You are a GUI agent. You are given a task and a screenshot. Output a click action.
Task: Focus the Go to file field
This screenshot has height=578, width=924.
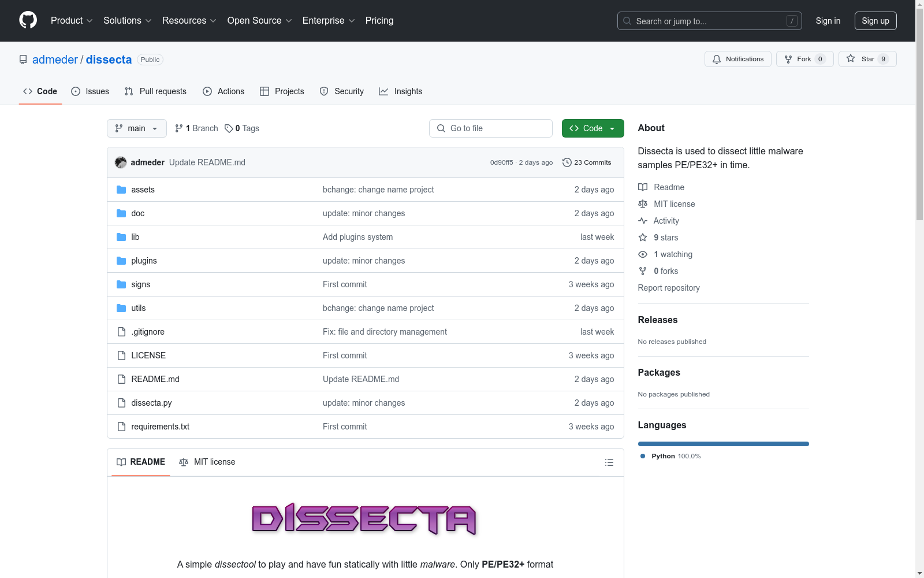pos(491,128)
